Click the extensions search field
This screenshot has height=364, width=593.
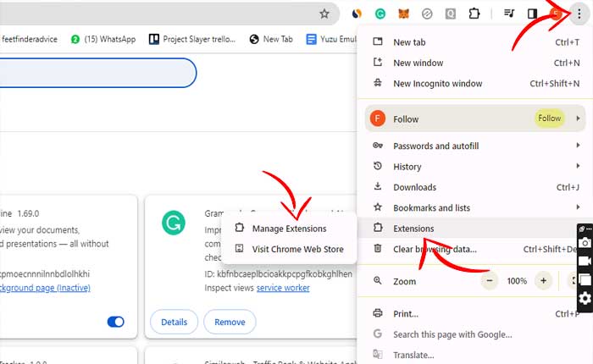[97, 73]
